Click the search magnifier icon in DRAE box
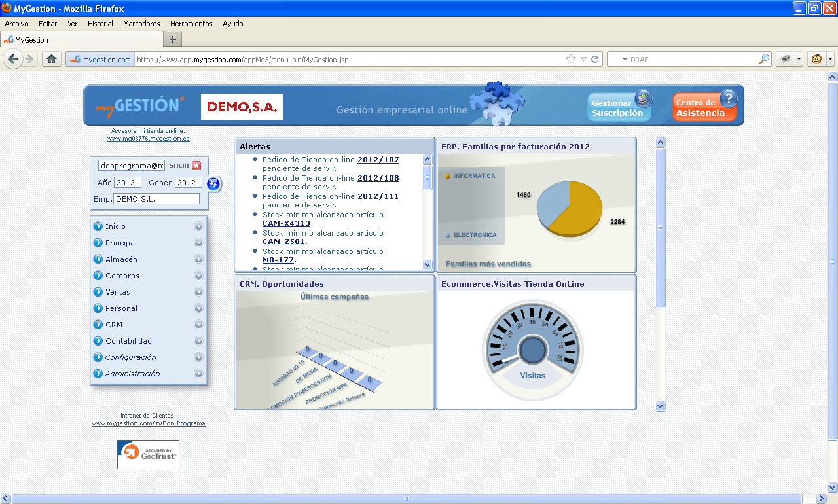The height and width of the screenshot is (504, 838). 764,59
